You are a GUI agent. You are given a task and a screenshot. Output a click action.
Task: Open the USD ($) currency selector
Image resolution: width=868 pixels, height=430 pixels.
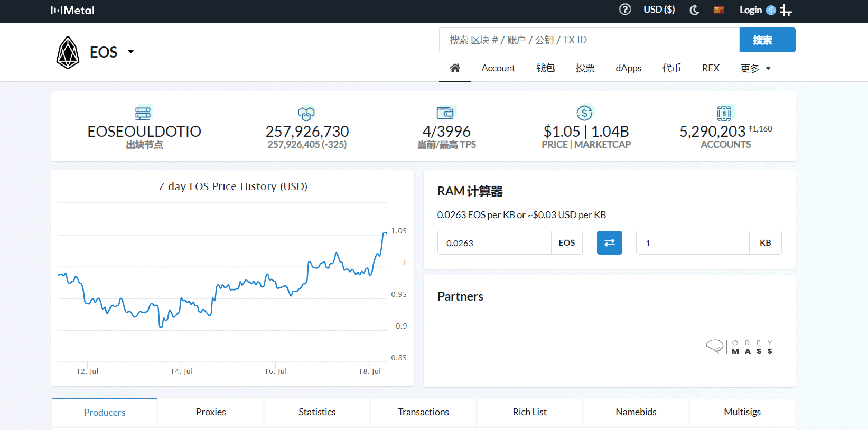[659, 10]
